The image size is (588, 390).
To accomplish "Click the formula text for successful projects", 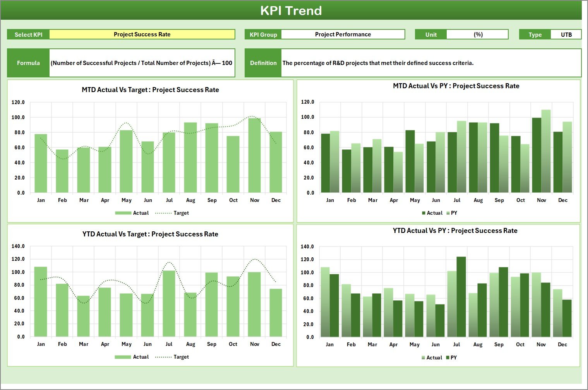I will 142,63.
